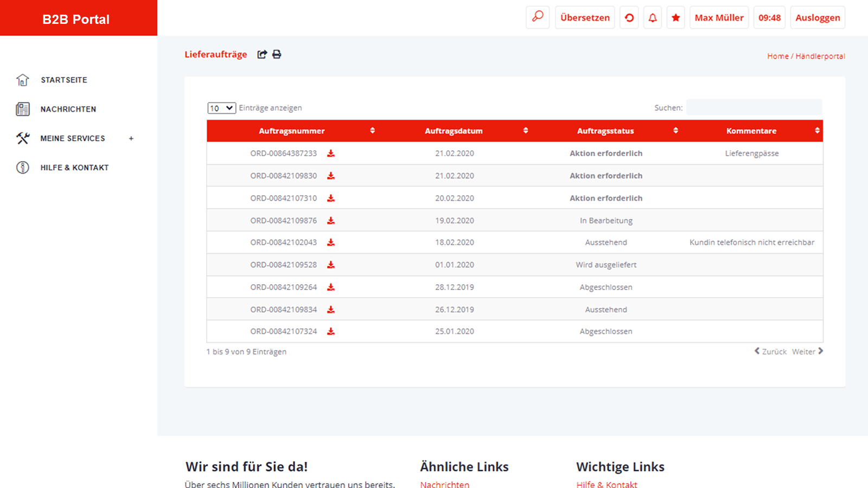Go to Nachrichten in the sidebar
The height and width of the screenshot is (488, 868).
68,109
